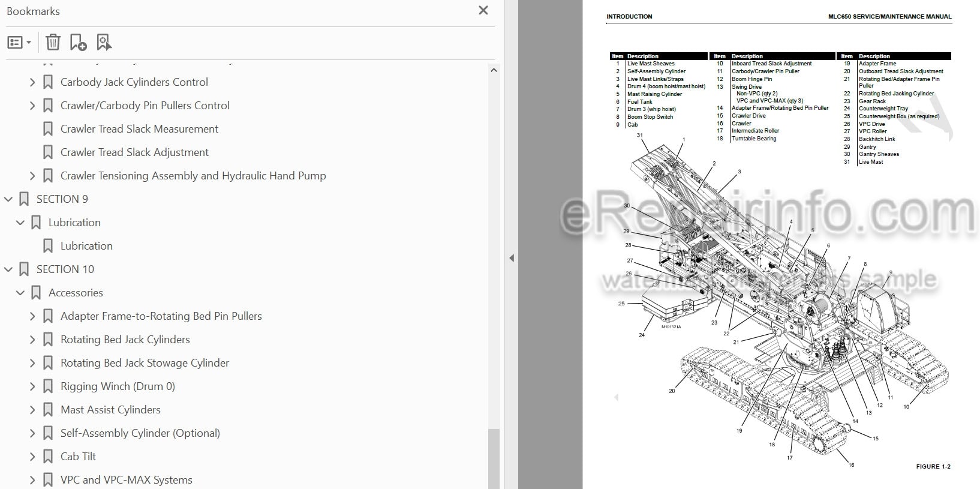The height and width of the screenshot is (489, 980).
Task: Open the bookmarks options menu icon
Action: [x=19, y=43]
